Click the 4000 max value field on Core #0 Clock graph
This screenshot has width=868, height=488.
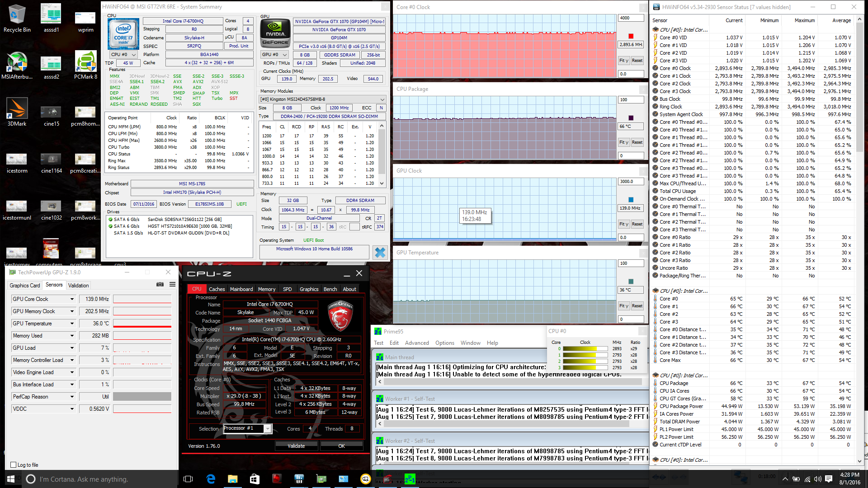coord(631,18)
